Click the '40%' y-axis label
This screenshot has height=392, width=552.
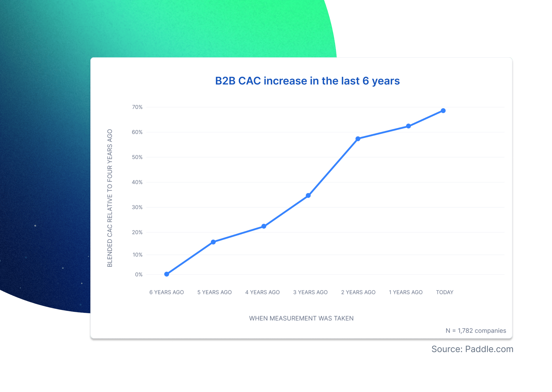pos(137,182)
